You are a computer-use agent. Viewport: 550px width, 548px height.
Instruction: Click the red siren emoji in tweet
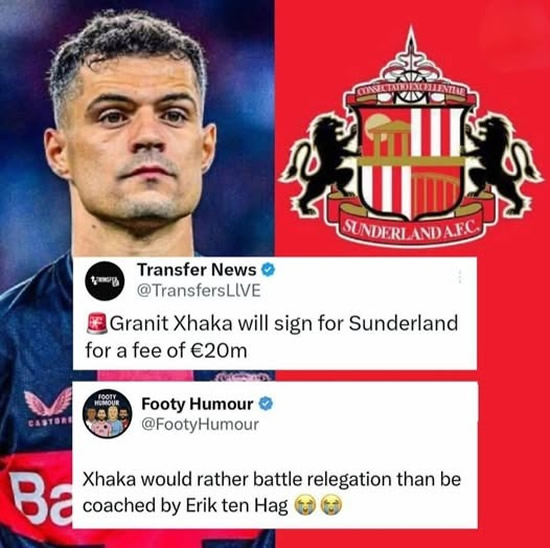point(96,323)
